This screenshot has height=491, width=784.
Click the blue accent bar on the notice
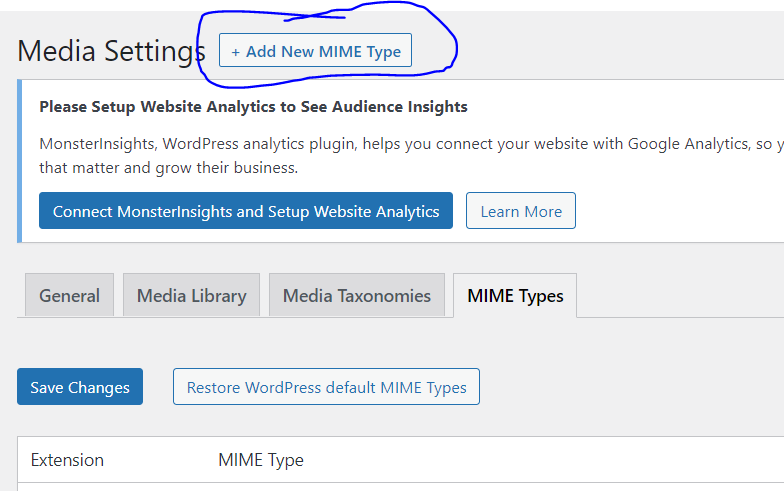(x=20, y=161)
